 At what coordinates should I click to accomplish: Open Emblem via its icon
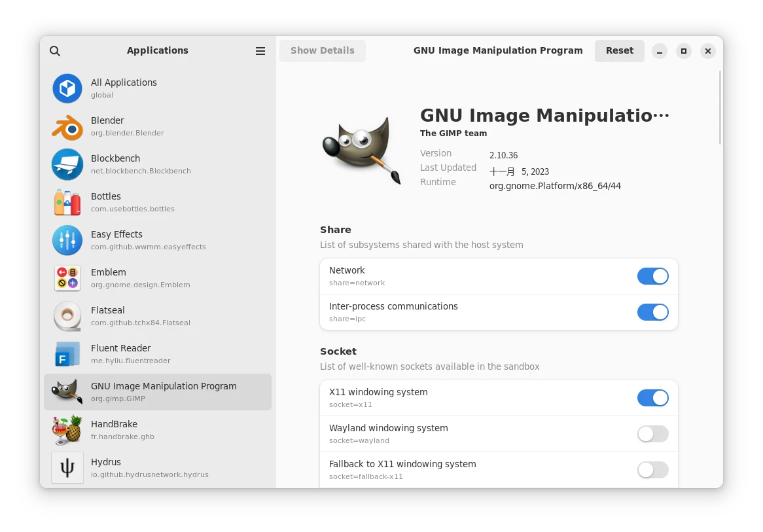coord(67,278)
